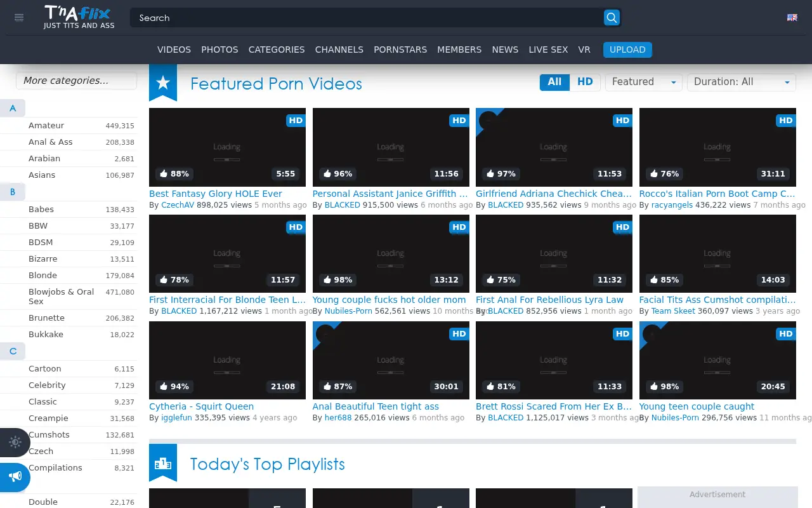Screen dimensions: 812x508
Task: Click the blue UPLOAD button
Action: tap(627, 50)
